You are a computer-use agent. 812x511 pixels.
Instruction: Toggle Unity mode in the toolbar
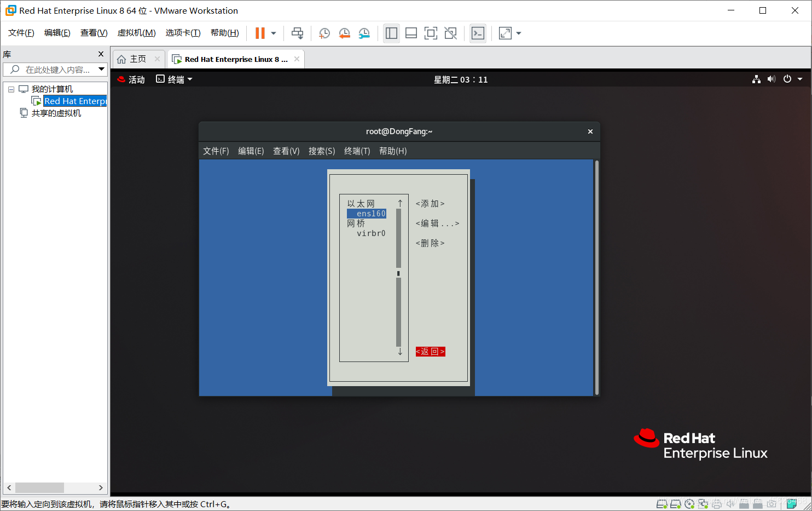click(x=450, y=33)
